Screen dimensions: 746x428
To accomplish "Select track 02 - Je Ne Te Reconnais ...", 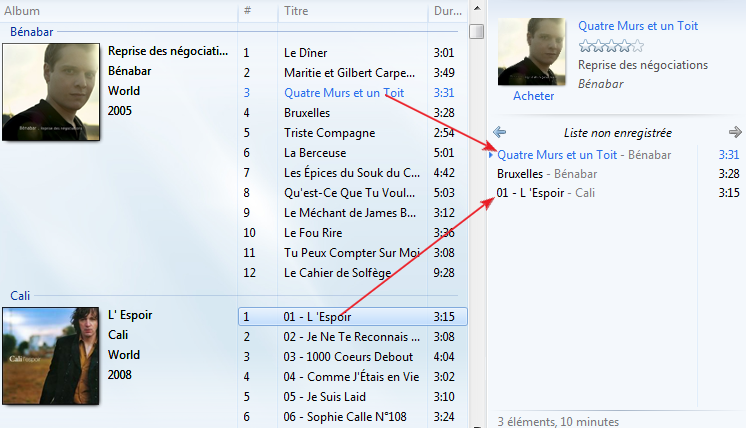I will [353, 337].
